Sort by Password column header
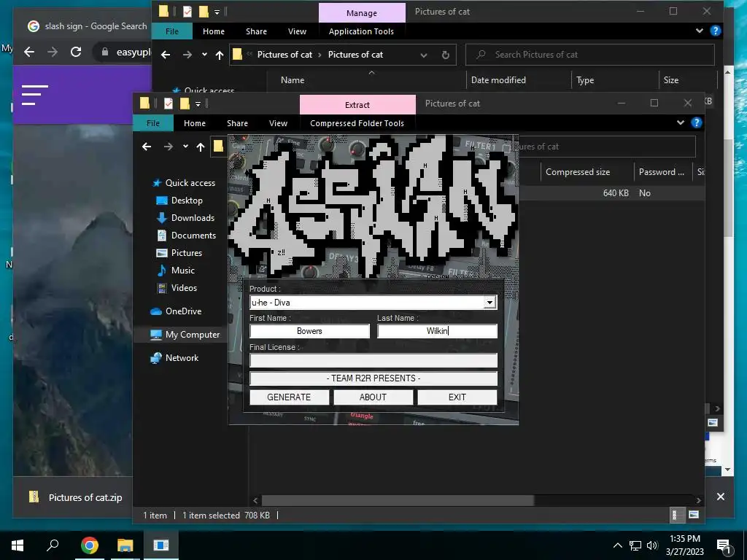Screen dimensions: 747x560 click(x=662, y=172)
